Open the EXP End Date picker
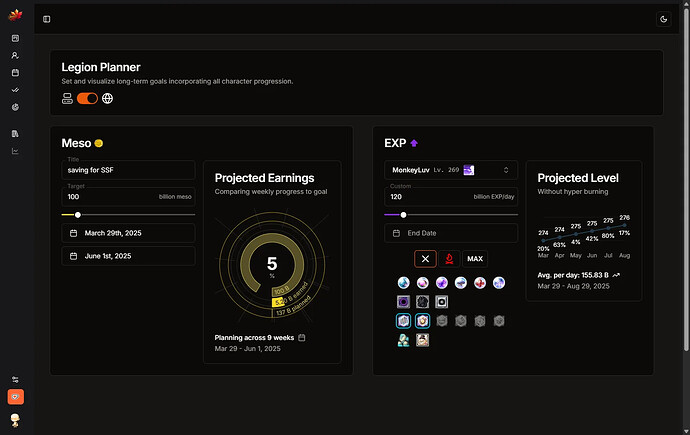The image size is (690, 435). click(x=450, y=233)
